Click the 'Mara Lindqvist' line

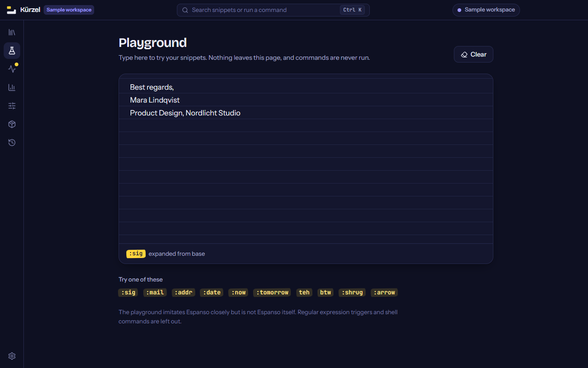click(155, 100)
